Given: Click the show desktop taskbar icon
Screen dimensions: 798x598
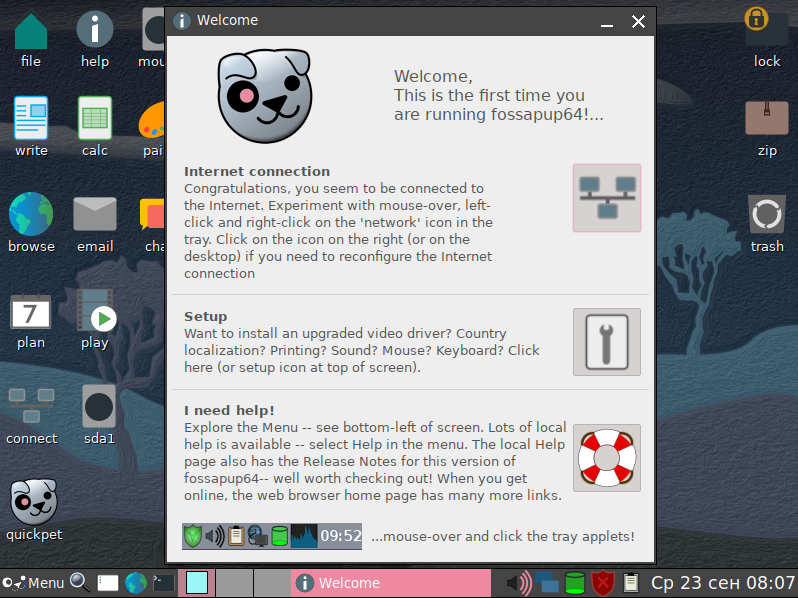Looking at the screenshot, I should (x=107, y=583).
